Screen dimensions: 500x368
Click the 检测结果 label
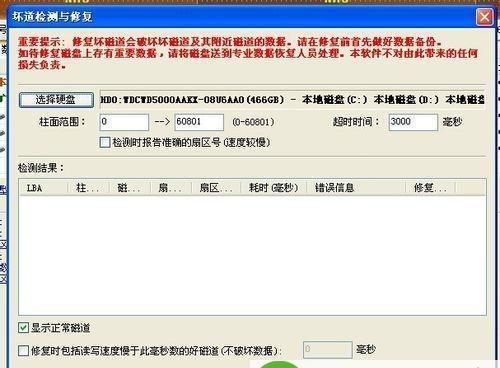(41, 168)
